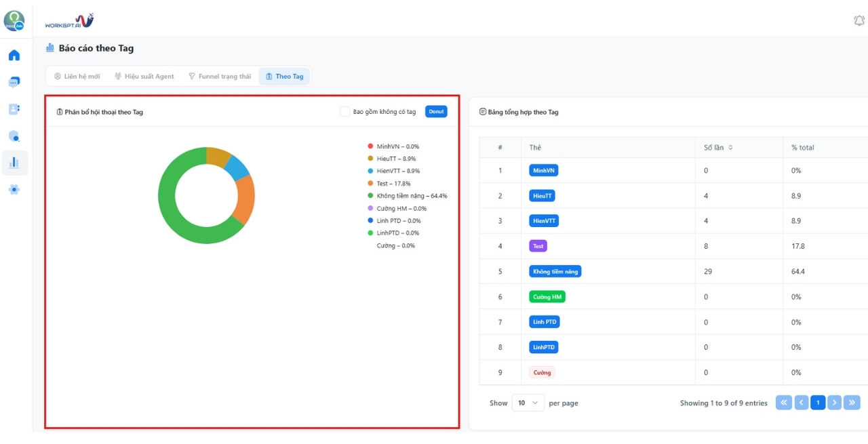The height and width of the screenshot is (444, 868).
Task: Open the rows per page dropdown
Action: pos(528,403)
